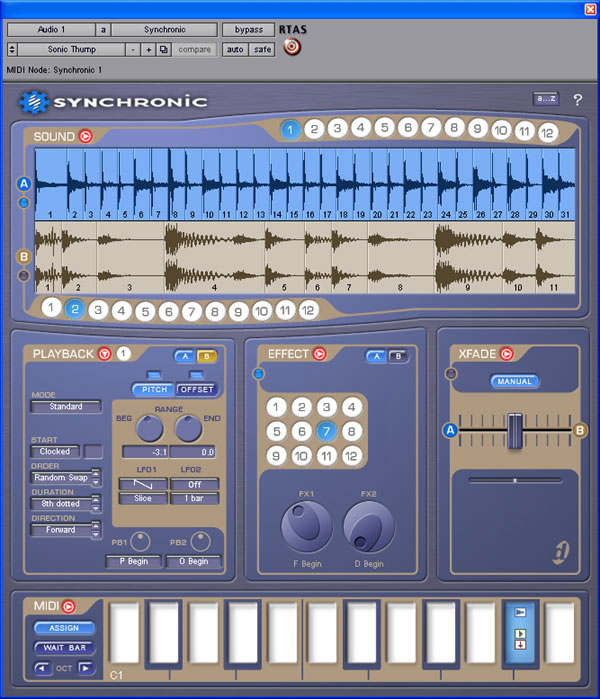The width and height of the screenshot is (600, 699).
Task: Toggle the small LED under sound B
Action: pyautogui.click(x=24, y=275)
